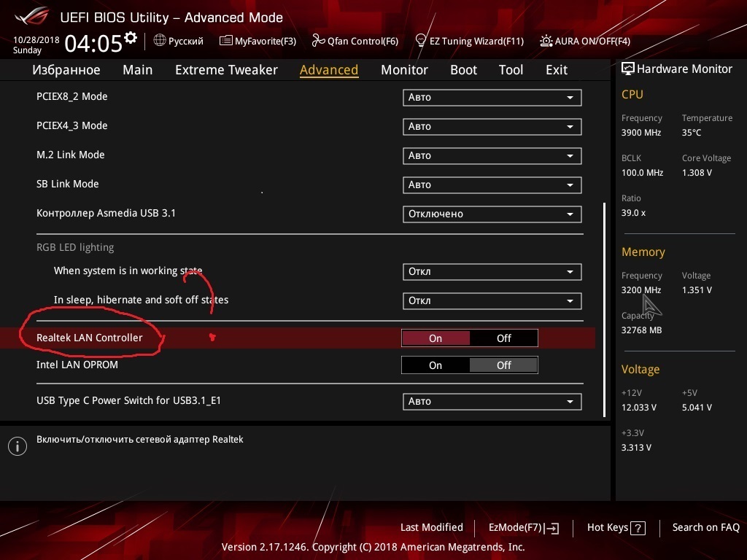Click Last Modified
The image size is (747, 560).
[432, 528]
